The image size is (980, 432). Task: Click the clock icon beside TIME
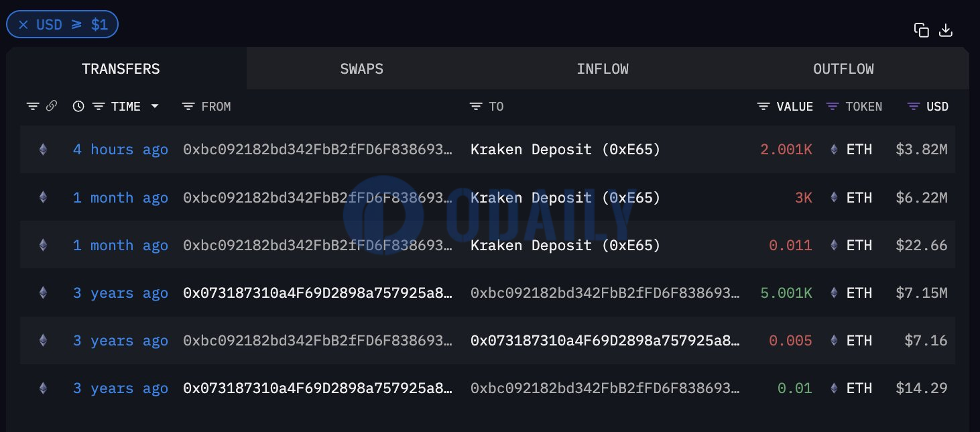pos(78,106)
